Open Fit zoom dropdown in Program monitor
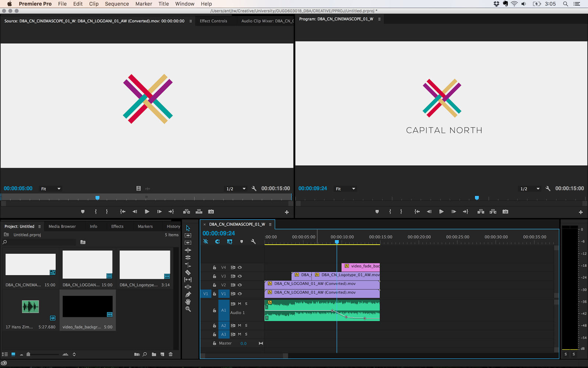 pos(345,189)
